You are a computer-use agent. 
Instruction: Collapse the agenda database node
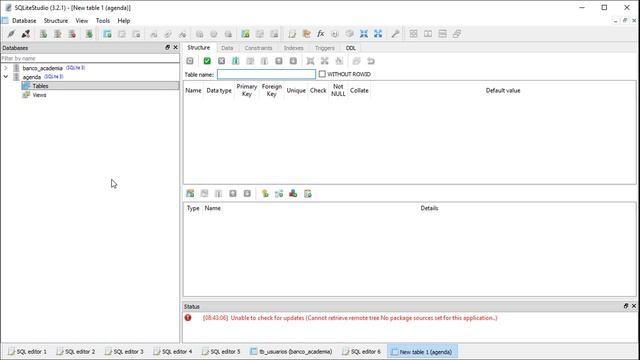coord(6,77)
